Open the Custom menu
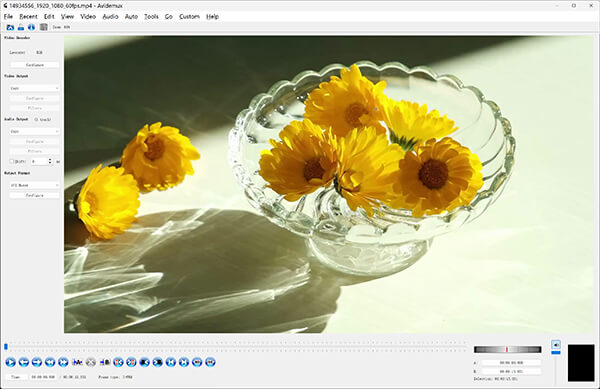 pyautogui.click(x=189, y=16)
